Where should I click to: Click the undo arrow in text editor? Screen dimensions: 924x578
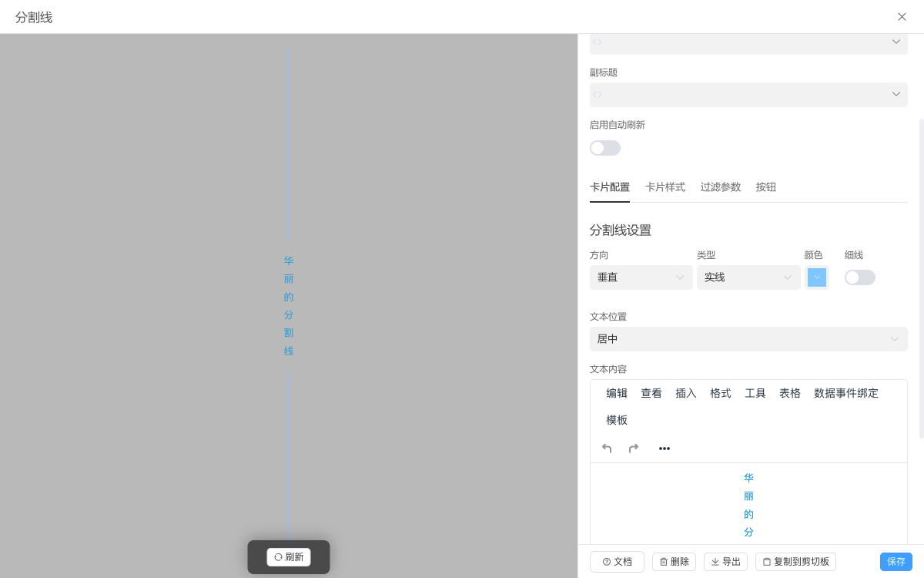coord(607,449)
